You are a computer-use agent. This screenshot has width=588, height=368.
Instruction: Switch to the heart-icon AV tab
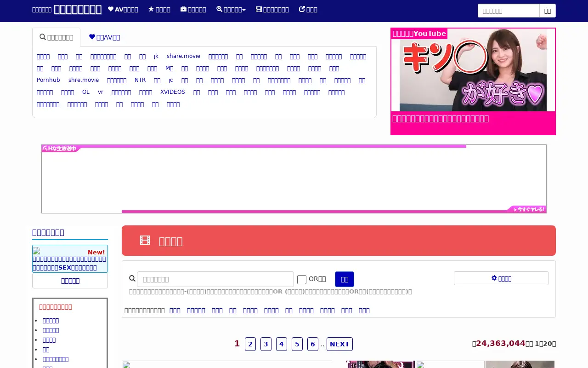[x=104, y=37]
